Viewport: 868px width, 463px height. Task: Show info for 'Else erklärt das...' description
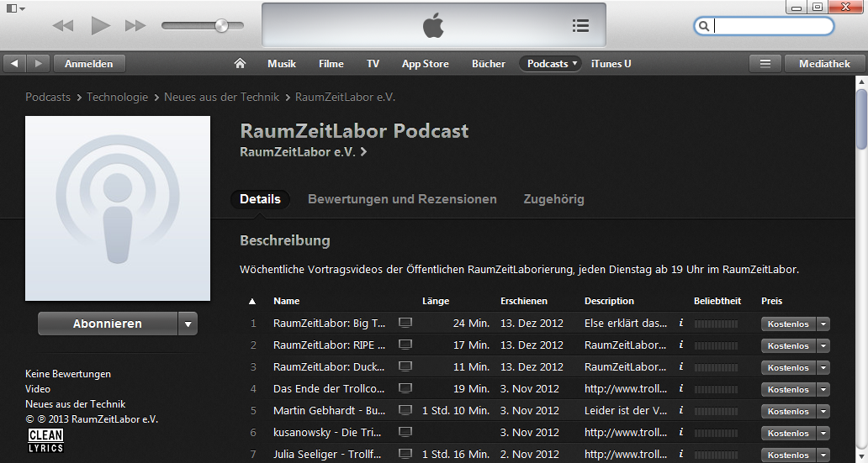tap(681, 323)
